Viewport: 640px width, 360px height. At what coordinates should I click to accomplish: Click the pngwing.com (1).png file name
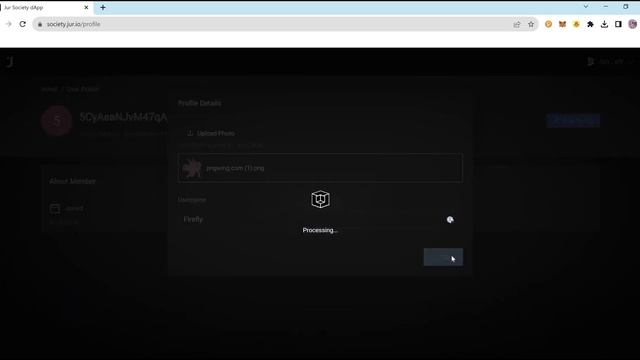point(235,168)
